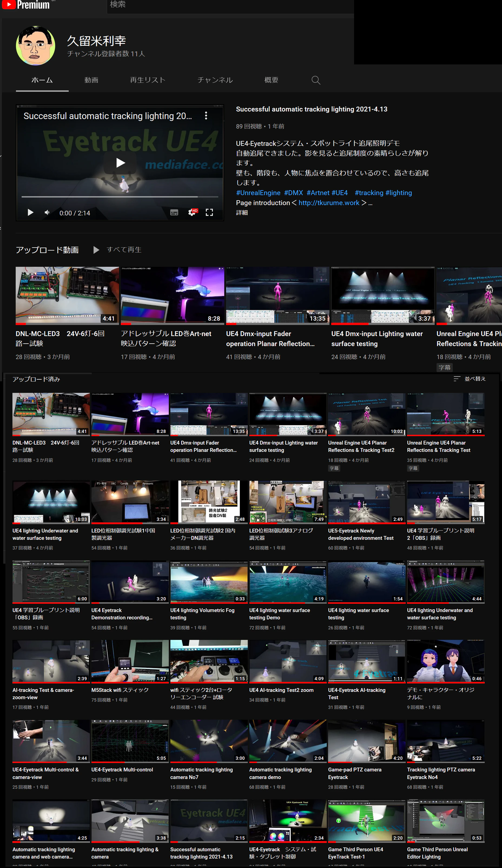The width and height of the screenshot is (502, 868).
Task: Mute the featured video volume icon
Action: 47,212
